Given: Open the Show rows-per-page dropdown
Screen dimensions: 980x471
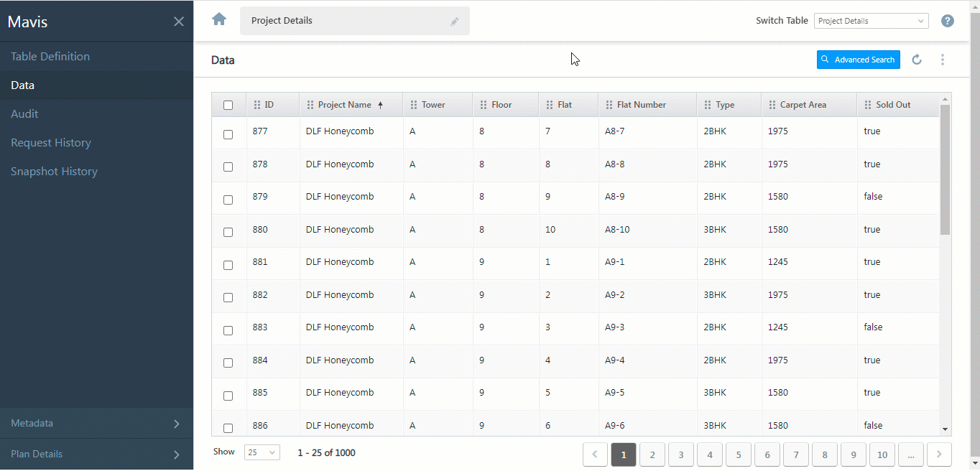Looking at the screenshot, I should tap(262, 452).
